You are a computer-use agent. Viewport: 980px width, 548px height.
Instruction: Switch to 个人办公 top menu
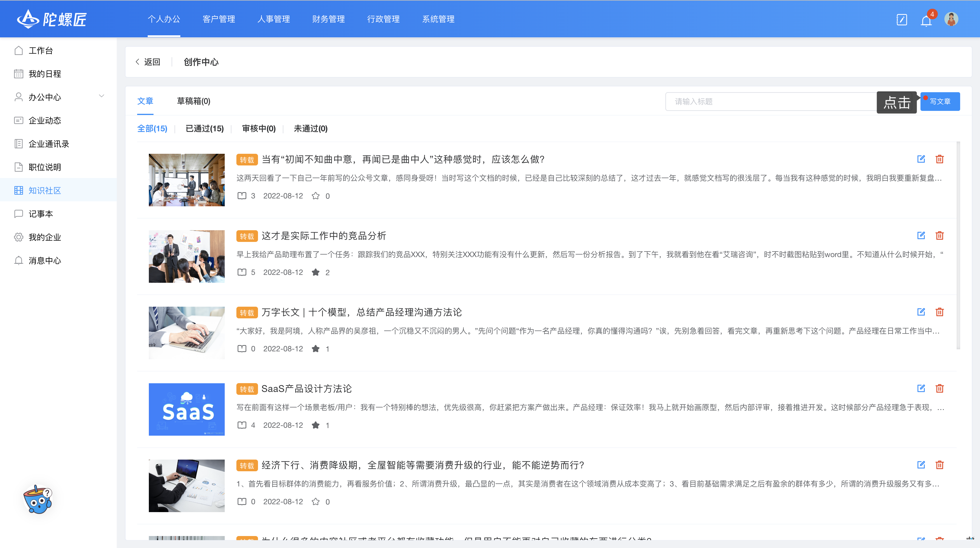pyautogui.click(x=164, y=19)
